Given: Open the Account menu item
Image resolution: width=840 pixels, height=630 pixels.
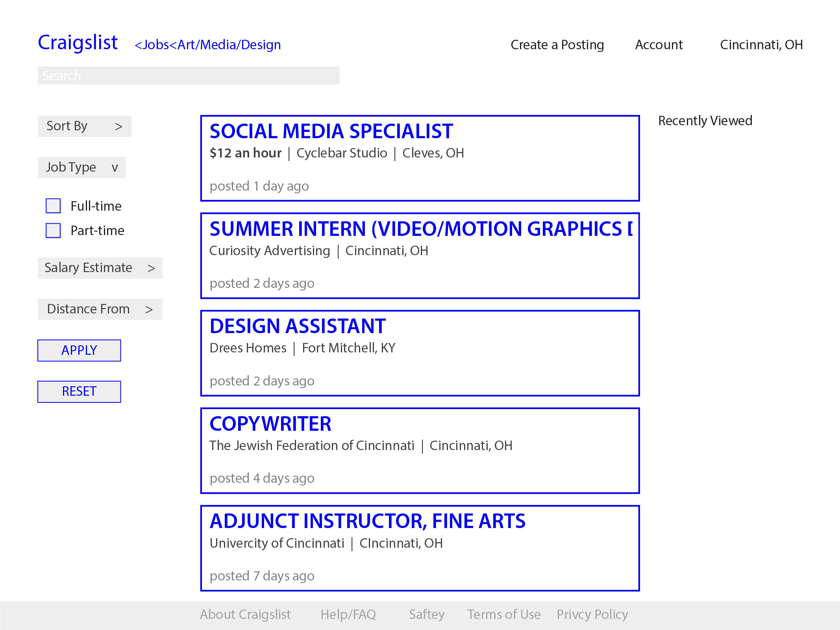Looking at the screenshot, I should [x=659, y=45].
